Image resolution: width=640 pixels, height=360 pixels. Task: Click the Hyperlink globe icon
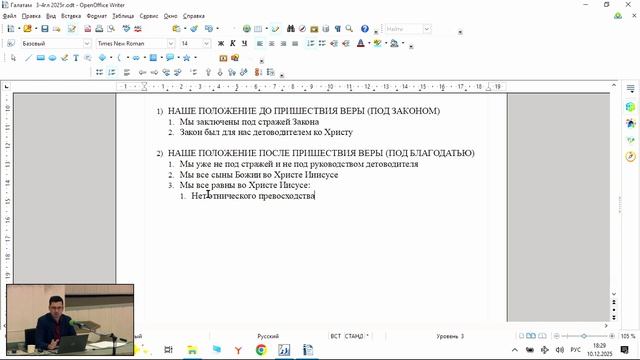point(247,29)
